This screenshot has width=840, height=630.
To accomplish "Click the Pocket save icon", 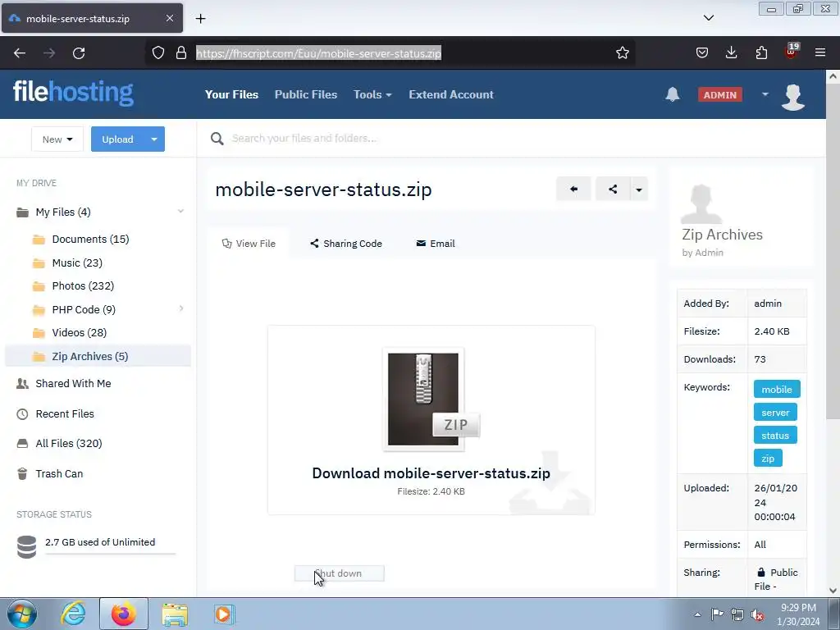I will [702, 52].
